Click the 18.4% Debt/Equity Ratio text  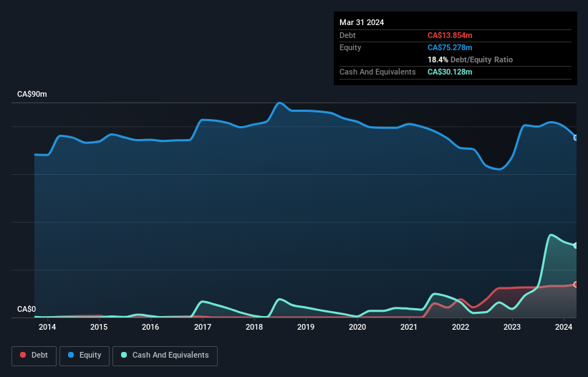[x=470, y=59]
